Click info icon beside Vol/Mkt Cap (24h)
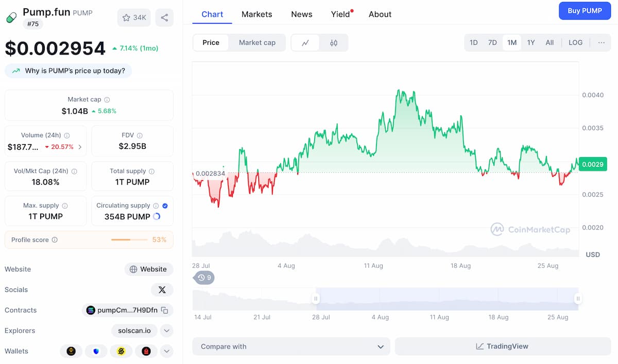This screenshot has height=364, width=618. (74, 171)
